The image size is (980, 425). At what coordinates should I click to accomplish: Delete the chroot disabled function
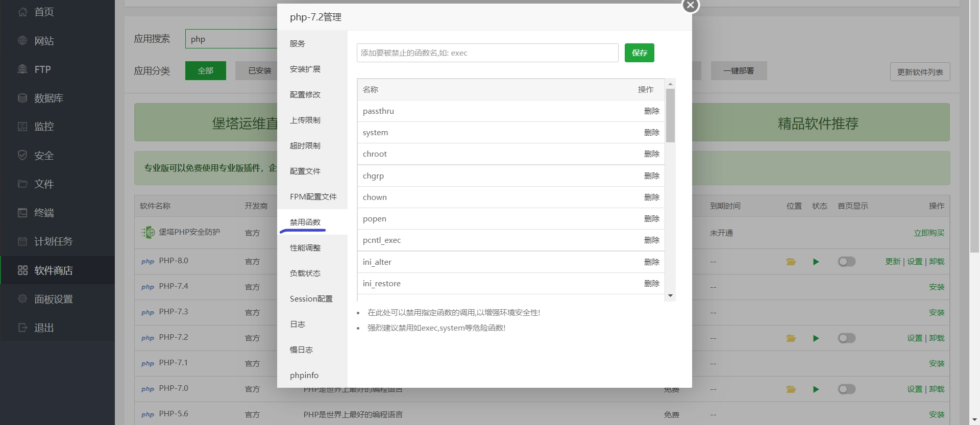point(652,154)
